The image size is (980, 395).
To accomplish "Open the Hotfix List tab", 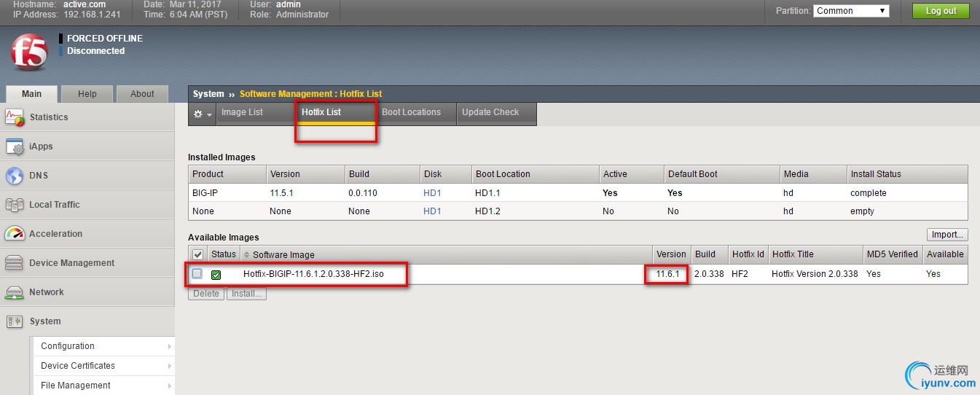I will tap(336, 113).
